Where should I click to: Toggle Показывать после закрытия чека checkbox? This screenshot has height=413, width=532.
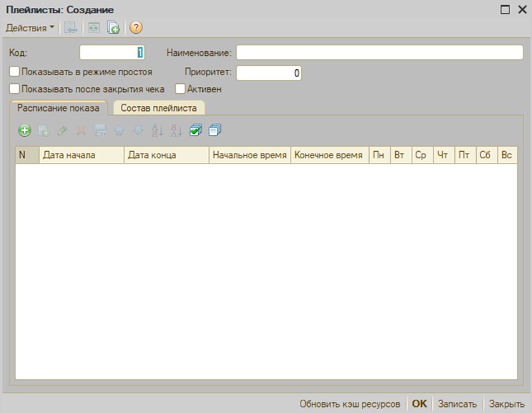(x=14, y=89)
